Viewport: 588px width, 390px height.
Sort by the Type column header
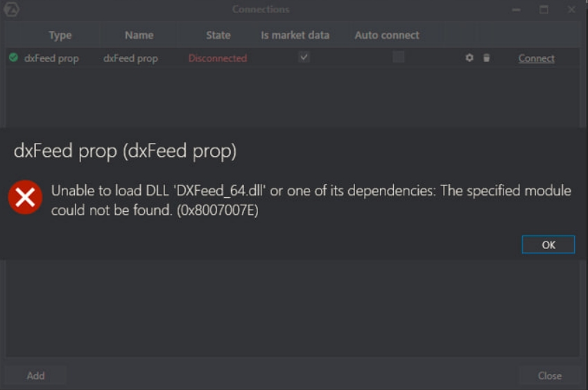pyautogui.click(x=60, y=35)
